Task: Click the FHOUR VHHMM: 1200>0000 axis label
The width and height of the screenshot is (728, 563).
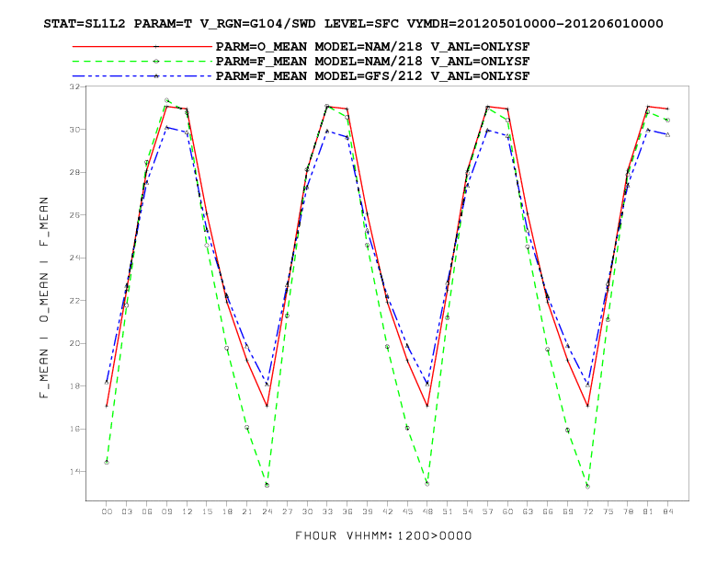Action: [383, 535]
